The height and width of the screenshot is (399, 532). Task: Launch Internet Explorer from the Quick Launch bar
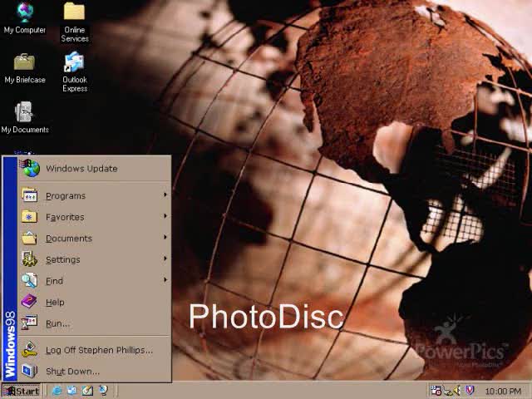[57, 391]
